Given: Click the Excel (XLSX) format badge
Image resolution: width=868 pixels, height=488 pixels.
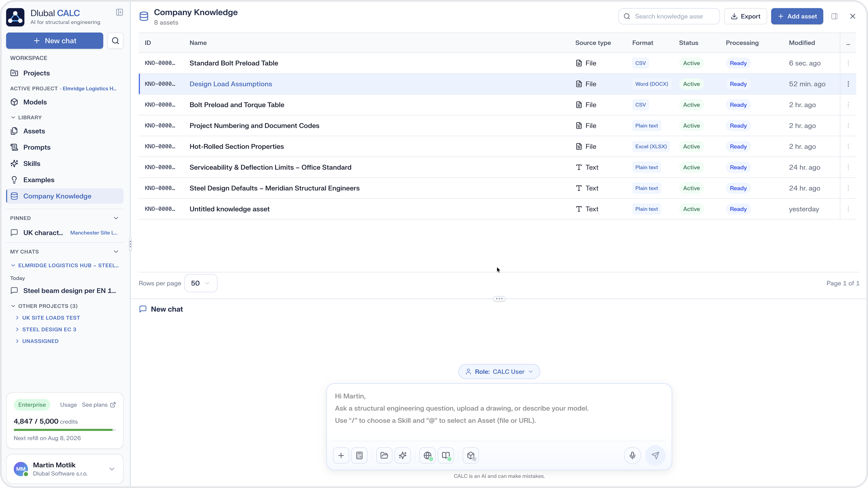Looking at the screenshot, I should pyautogui.click(x=651, y=147).
